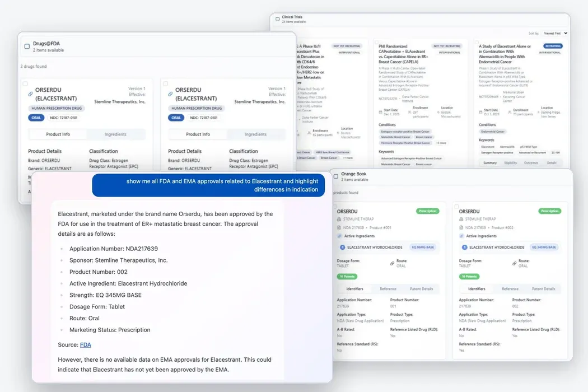The image size is (588, 392).
Task: Switch to Patent Details tab on Product #002 card
Action: [543, 289]
